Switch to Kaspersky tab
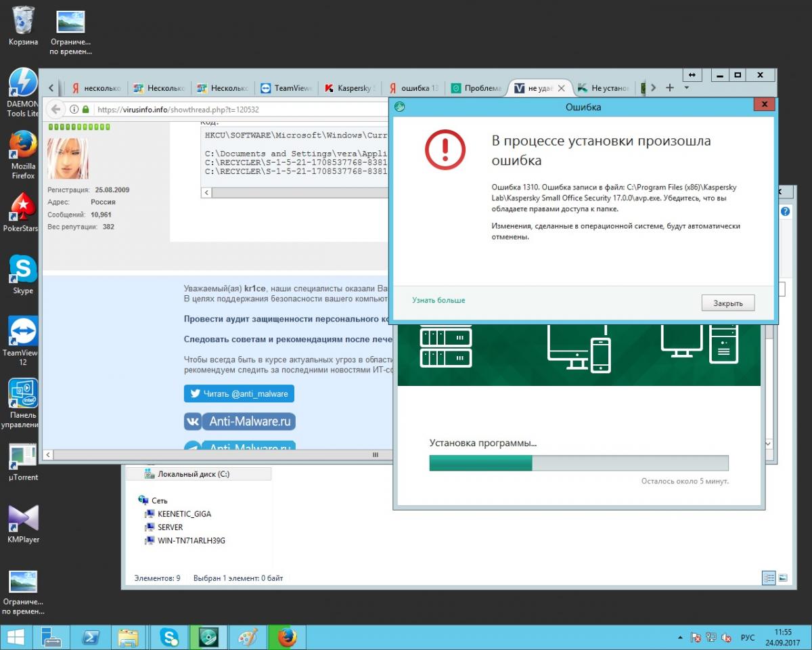The height and width of the screenshot is (650, 812). [x=350, y=88]
